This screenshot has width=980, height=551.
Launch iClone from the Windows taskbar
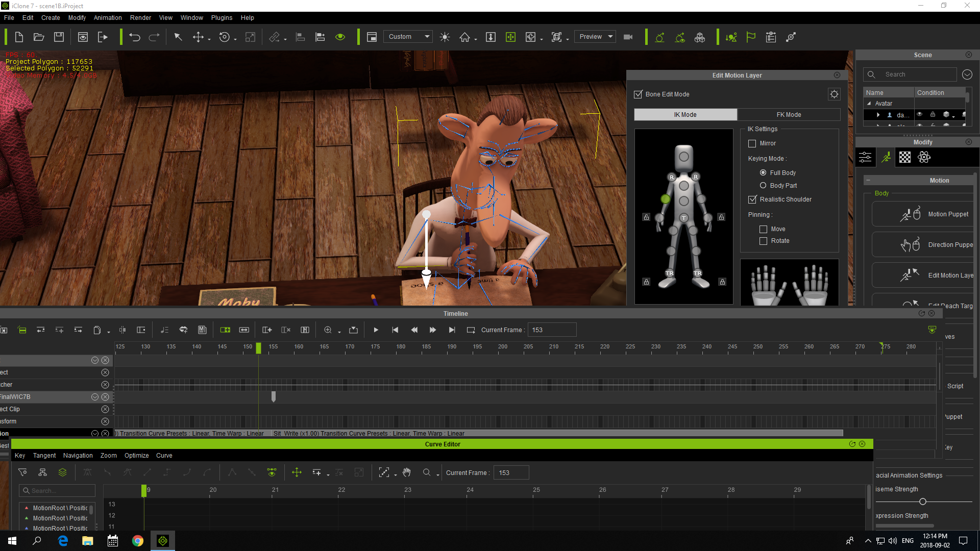[163, 540]
